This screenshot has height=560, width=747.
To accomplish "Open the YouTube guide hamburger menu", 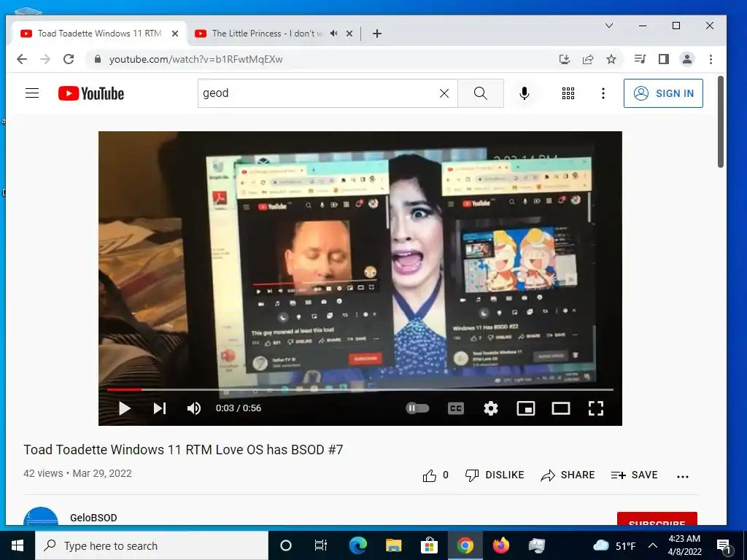I will click(x=32, y=93).
